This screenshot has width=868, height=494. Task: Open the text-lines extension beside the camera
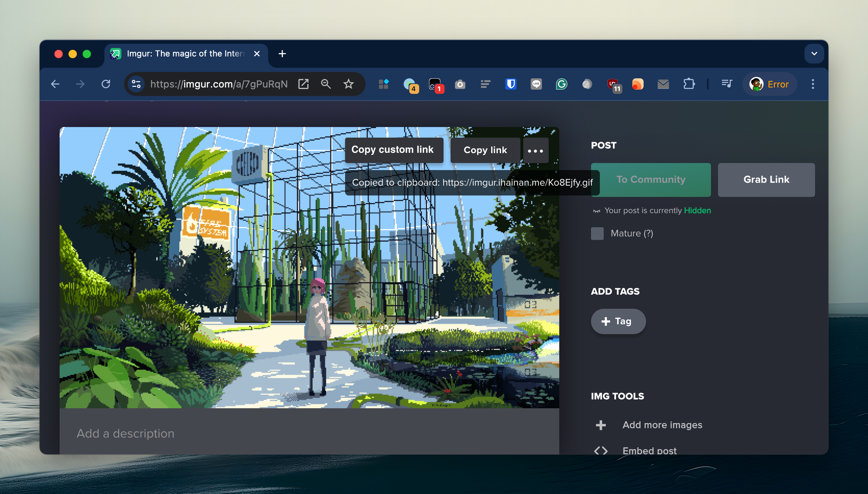(x=486, y=84)
